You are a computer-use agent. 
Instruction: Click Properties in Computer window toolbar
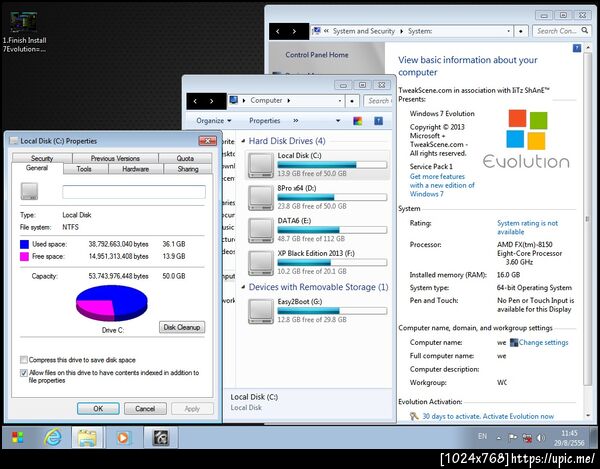(x=264, y=121)
